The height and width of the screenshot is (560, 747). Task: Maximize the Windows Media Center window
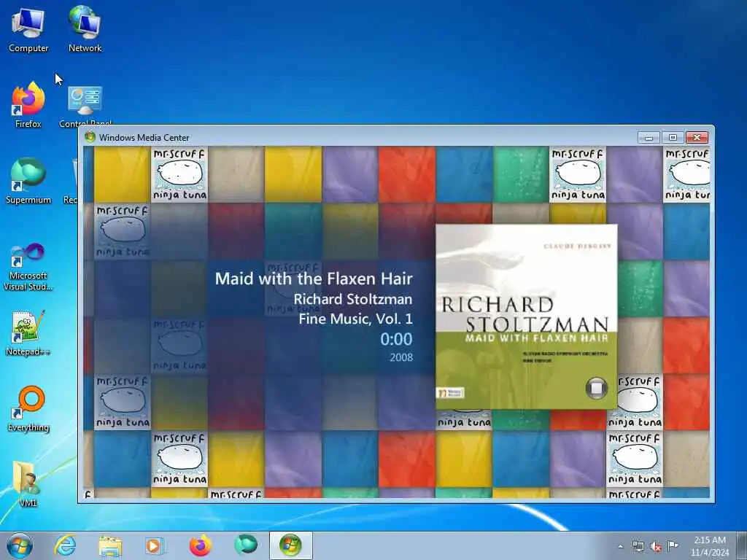pos(672,138)
